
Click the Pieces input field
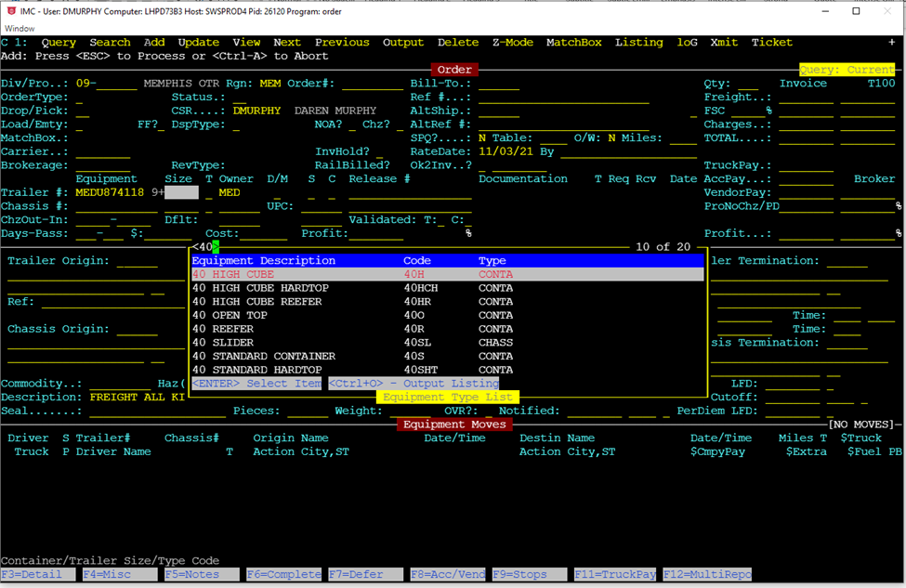(308, 411)
